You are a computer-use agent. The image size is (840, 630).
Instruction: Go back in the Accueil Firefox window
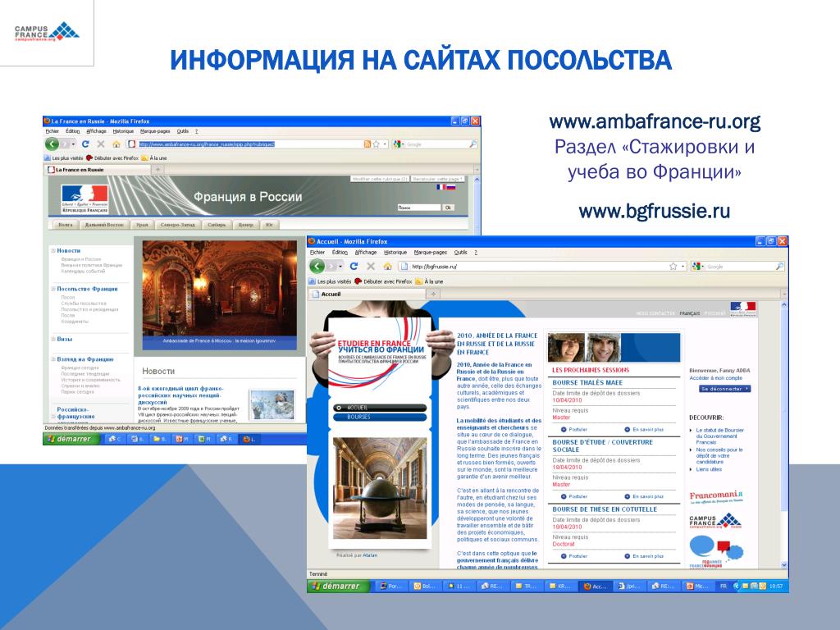(x=317, y=267)
